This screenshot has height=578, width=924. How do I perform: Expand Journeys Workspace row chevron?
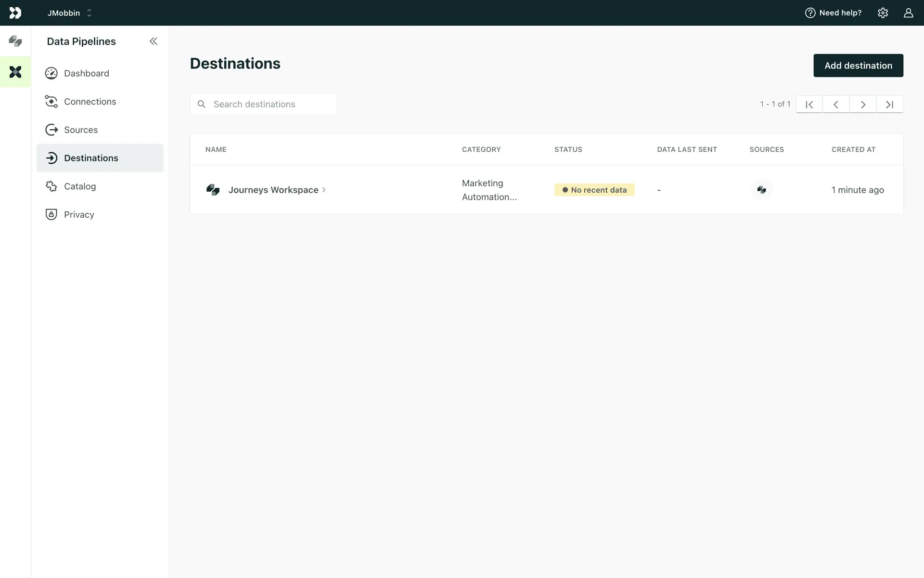[324, 190]
